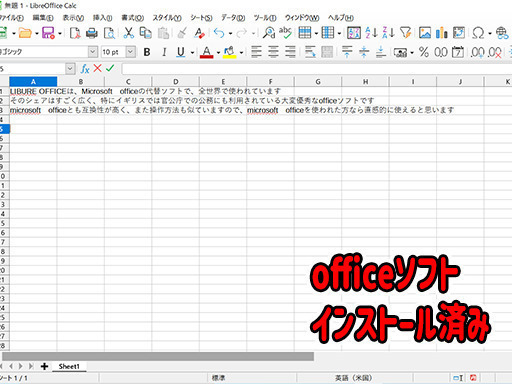Screen dimensions: 512x384
Task: Click the Clone Formatting brush icon
Action: click(x=182, y=33)
